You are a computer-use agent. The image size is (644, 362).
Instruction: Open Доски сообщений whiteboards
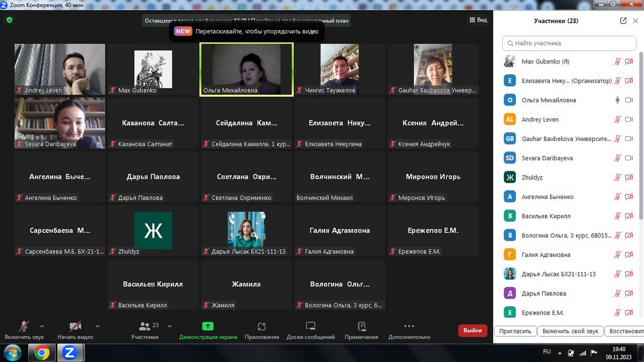[x=310, y=330]
